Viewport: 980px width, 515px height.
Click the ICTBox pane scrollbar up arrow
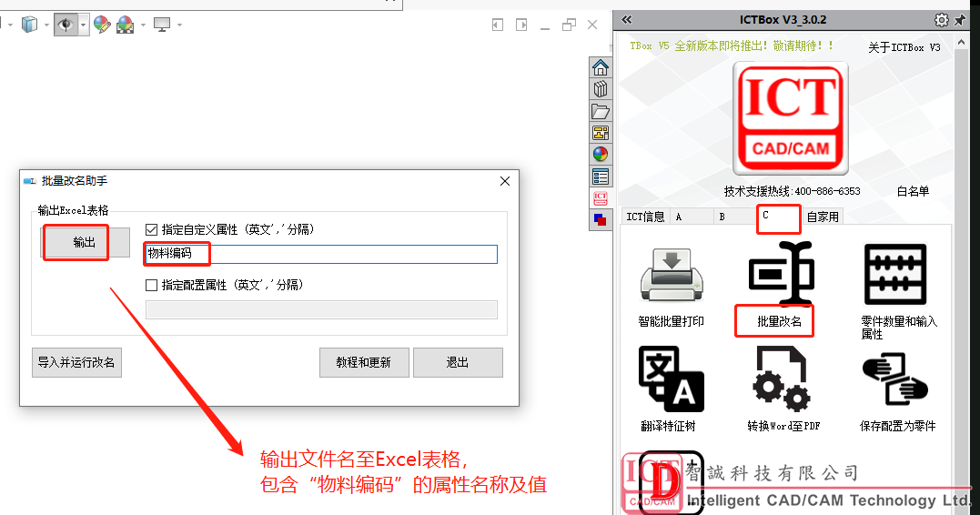(961, 43)
